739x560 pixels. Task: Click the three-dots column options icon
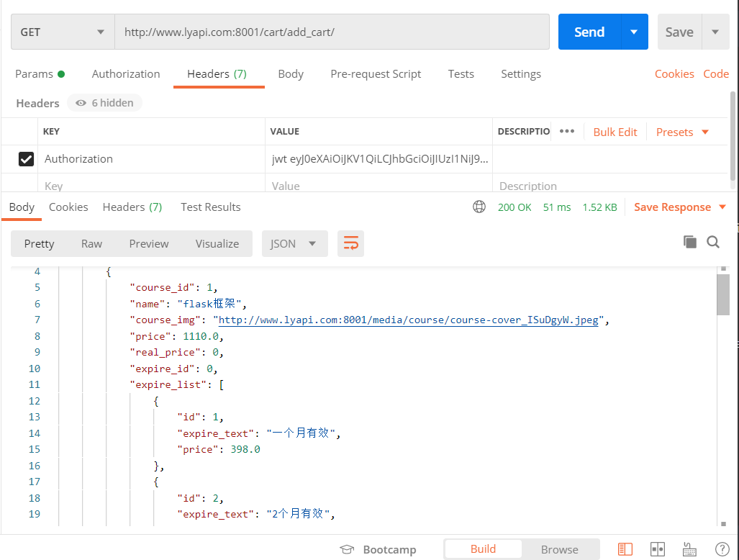(x=567, y=131)
